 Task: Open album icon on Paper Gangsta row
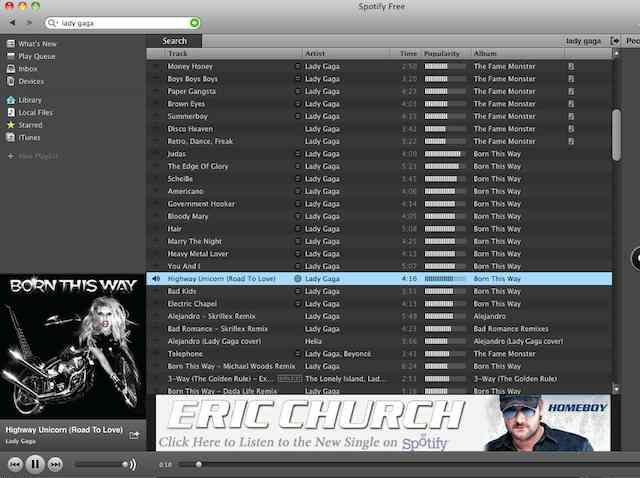571,91
